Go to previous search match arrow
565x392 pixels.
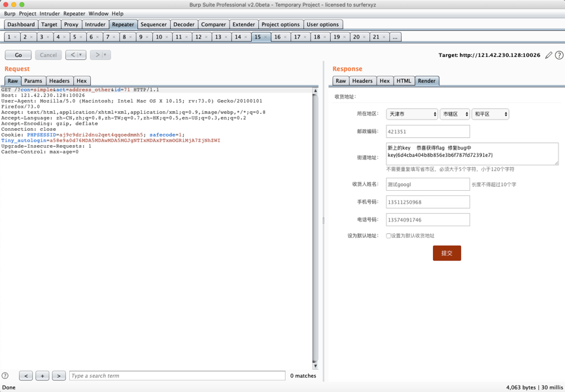[x=26, y=376]
